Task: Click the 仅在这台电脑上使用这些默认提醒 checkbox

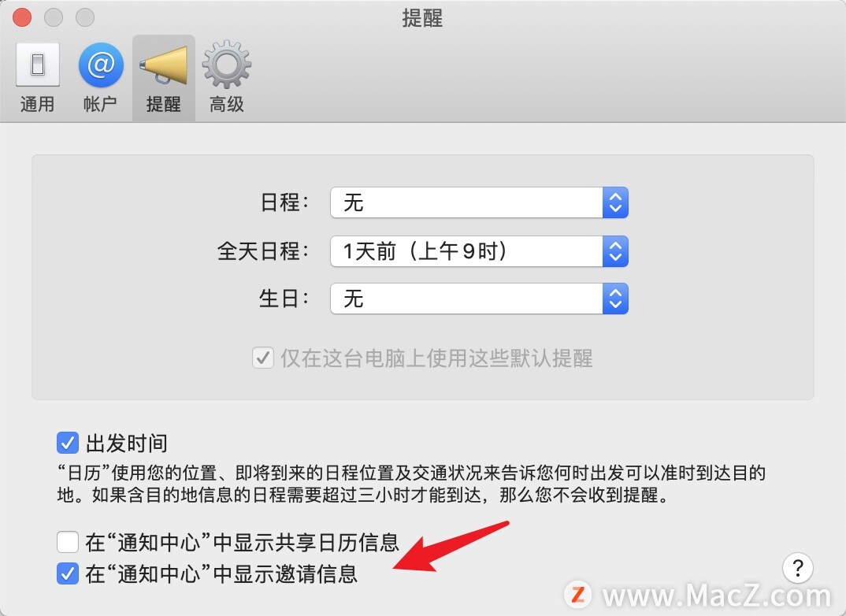Action: coord(263,358)
